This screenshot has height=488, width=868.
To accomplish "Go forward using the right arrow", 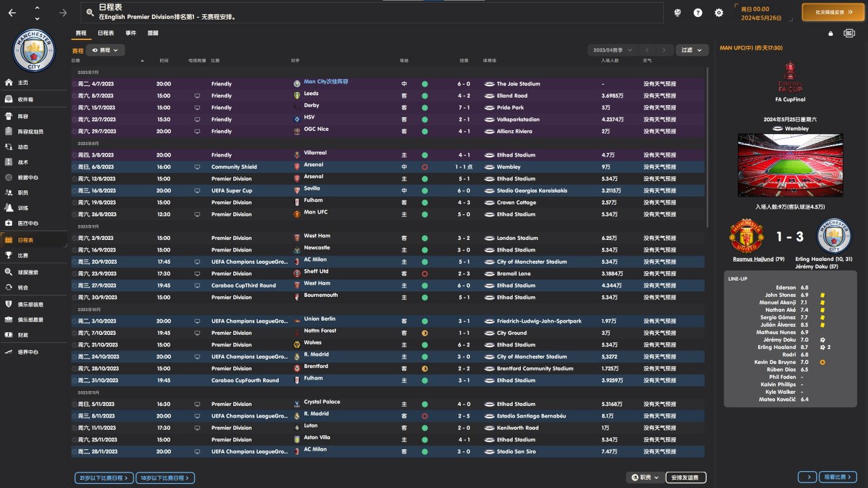I will pos(63,13).
